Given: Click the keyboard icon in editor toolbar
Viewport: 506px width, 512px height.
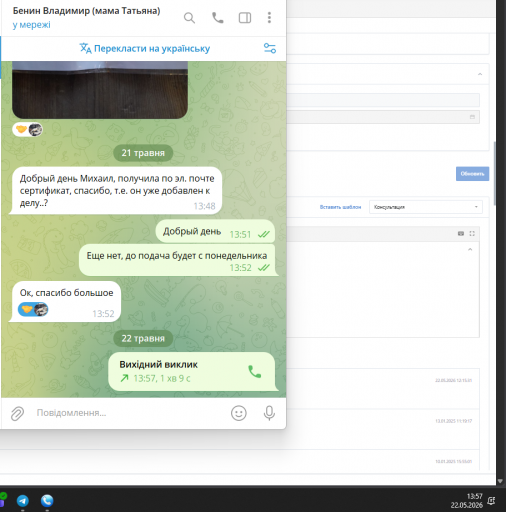Looking at the screenshot, I should click(461, 234).
